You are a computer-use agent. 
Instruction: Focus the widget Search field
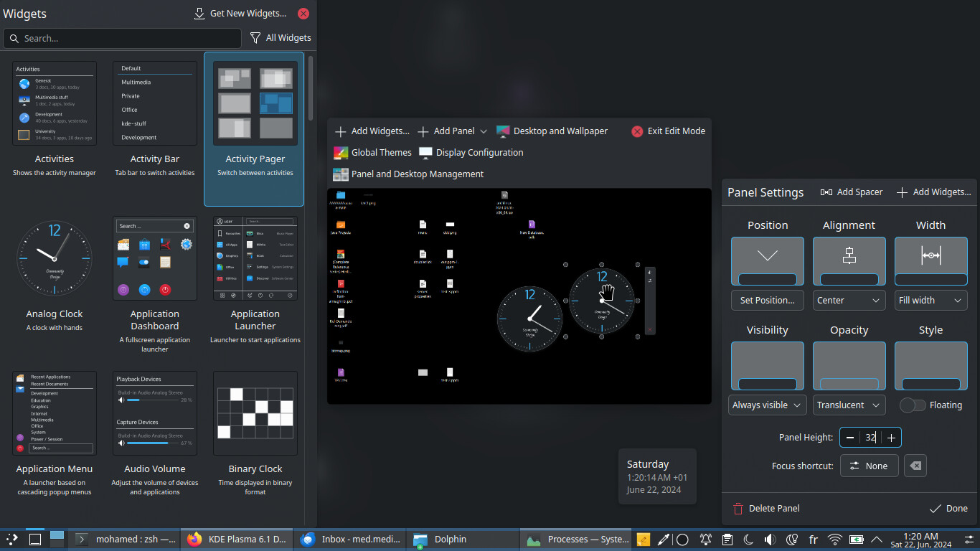[122, 38]
